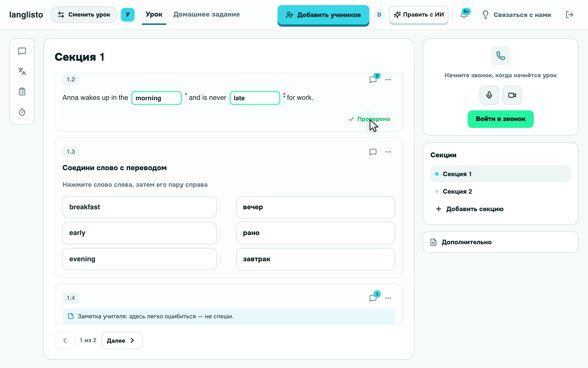Click Добавить секцию
The width and height of the screenshot is (588, 368).
point(470,209)
